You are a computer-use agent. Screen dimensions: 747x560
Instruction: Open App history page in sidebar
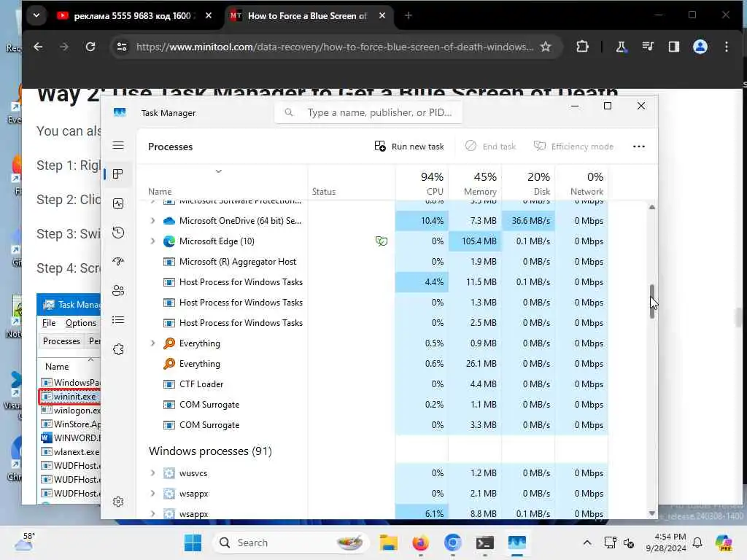click(118, 233)
